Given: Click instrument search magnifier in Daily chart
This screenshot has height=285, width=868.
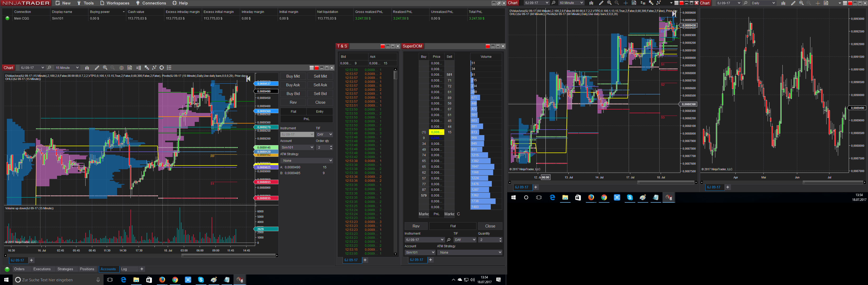Looking at the screenshot, I should (x=745, y=3).
